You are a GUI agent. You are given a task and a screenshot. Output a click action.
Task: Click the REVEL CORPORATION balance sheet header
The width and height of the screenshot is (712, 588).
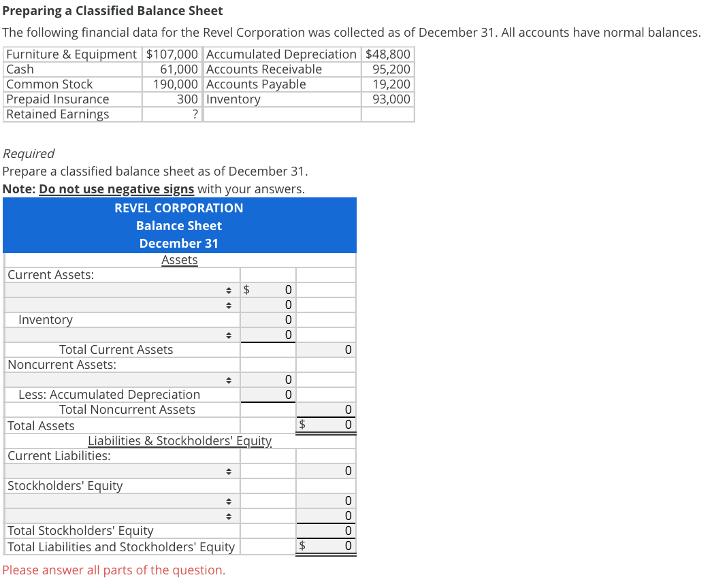point(179,208)
